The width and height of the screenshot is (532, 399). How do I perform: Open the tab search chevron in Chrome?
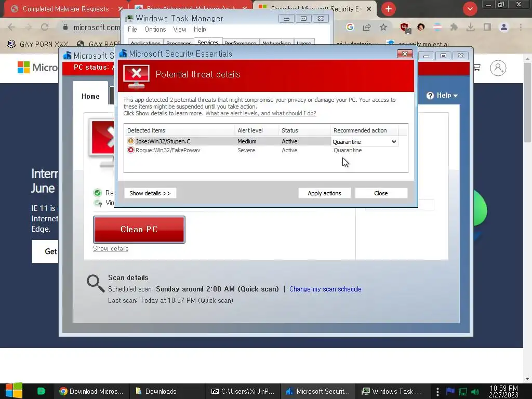tap(470, 9)
